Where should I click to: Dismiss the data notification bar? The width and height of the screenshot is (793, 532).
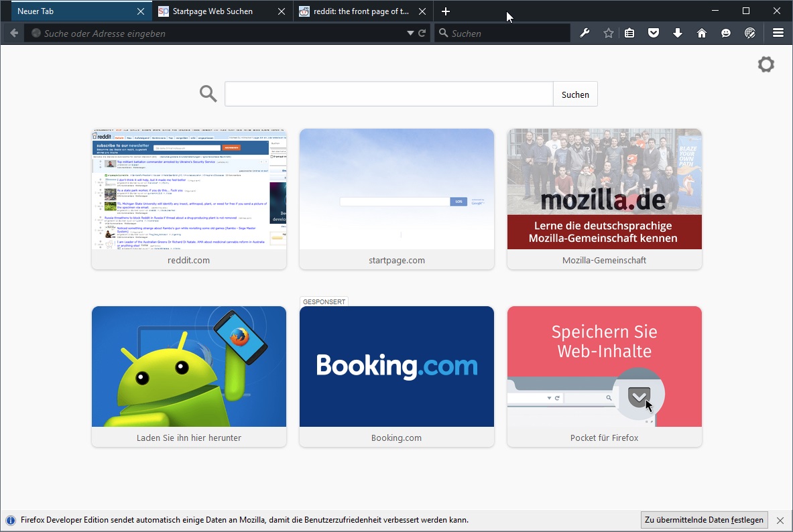coord(780,521)
